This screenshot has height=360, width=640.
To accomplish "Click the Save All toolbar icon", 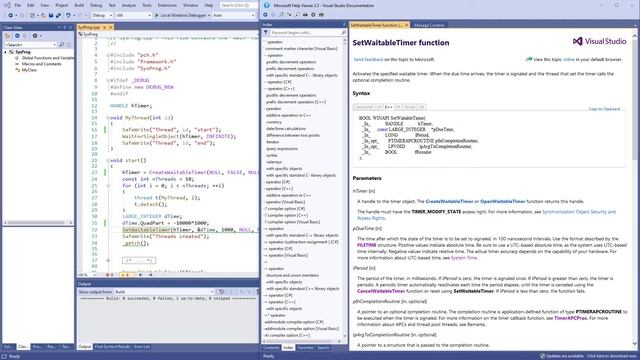I will pyautogui.click(x=58, y=15).
